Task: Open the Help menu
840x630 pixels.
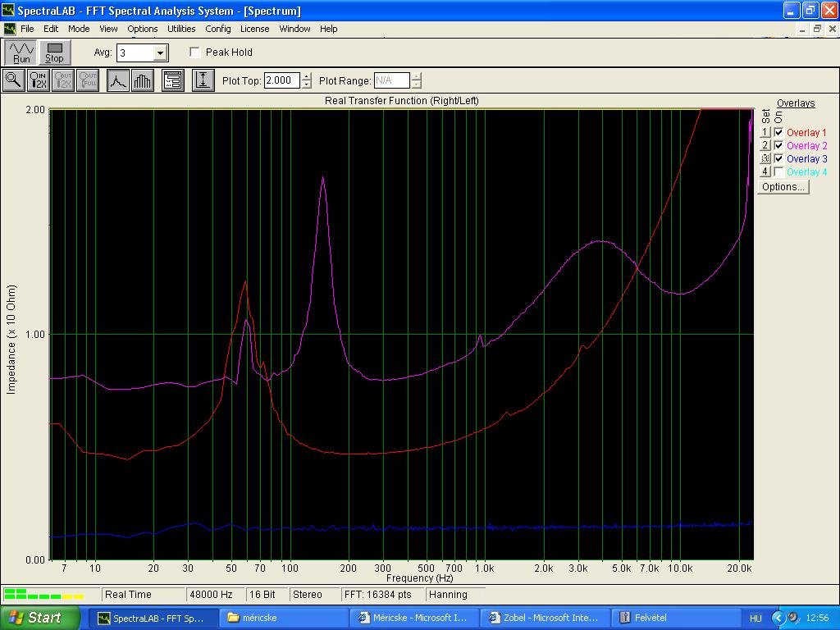Action: pyautogui.click(x=328, y=29)
